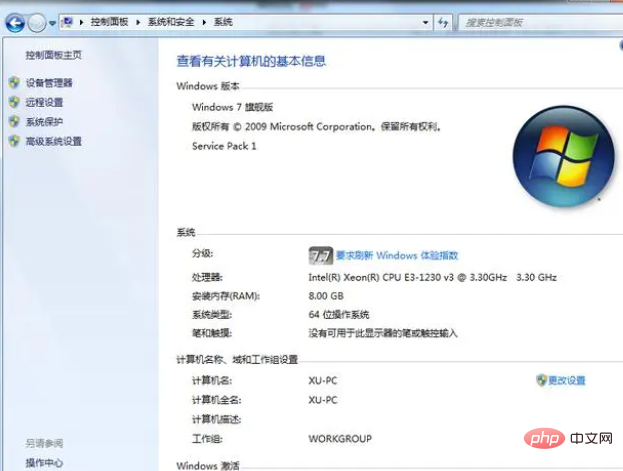Expand the arrow after 系统和安全 breadcrumb
The height and width of the screenshot is (471, 623).
pyautogui.click(x=204, y=22)
